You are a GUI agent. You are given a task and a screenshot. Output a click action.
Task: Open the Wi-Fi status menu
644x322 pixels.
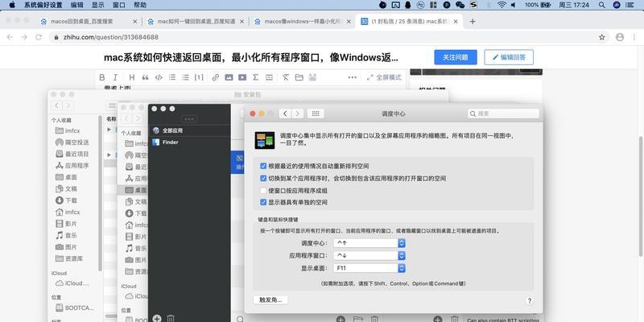502,5
